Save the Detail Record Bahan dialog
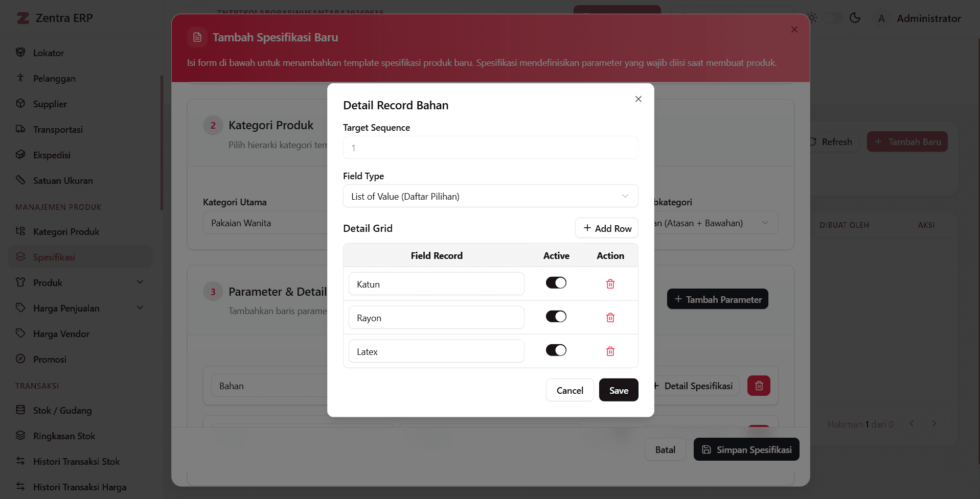 (619, 390)
